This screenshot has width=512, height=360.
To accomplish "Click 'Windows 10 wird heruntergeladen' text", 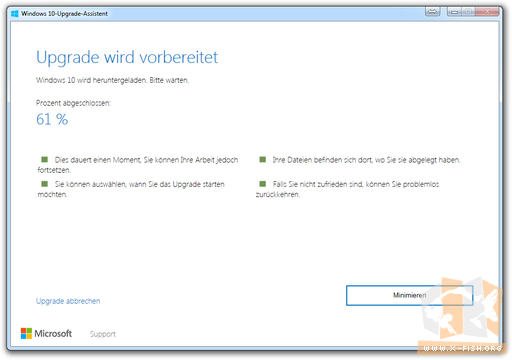I will click(91, 80).
